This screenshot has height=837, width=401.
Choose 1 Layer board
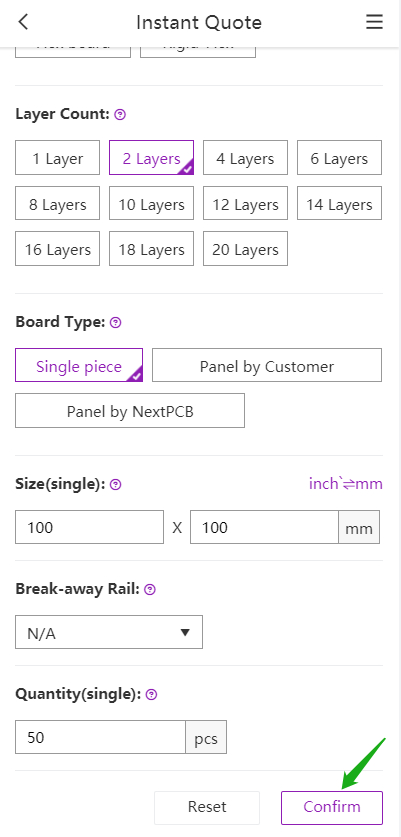click(x=58, y=158)
